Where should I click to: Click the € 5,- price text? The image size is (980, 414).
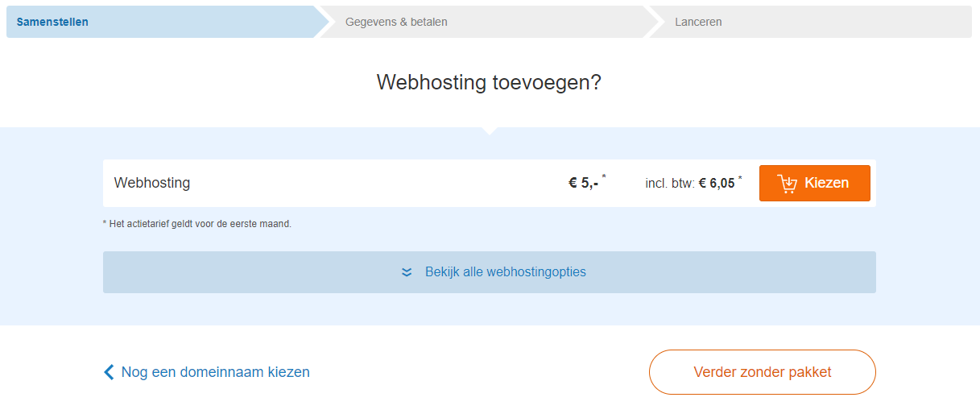[584, 183]
